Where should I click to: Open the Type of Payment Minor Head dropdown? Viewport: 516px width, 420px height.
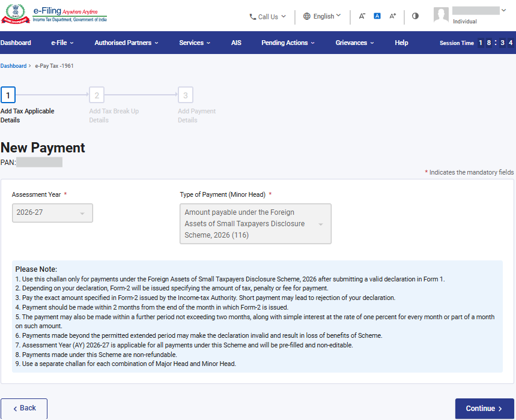255,223
